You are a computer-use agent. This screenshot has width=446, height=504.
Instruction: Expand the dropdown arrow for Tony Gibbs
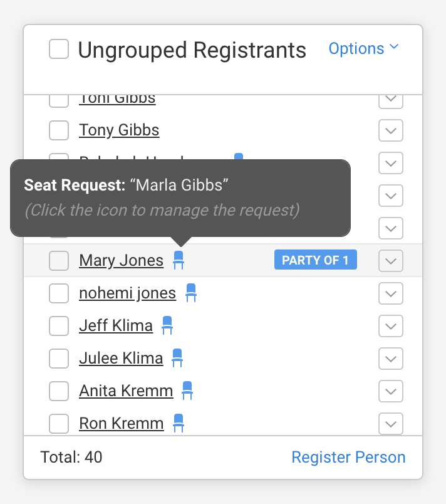(x=391, y=130)
